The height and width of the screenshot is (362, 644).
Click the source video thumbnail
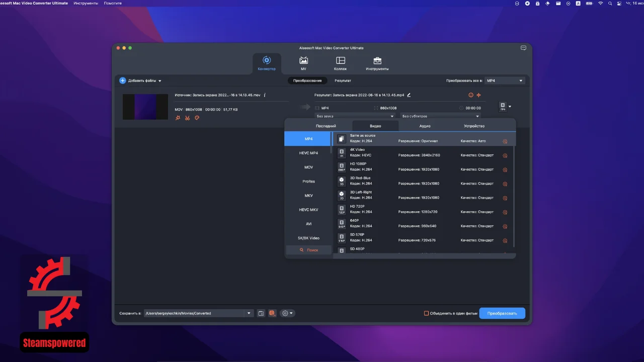pyautogui.click(x=145, y=107)
